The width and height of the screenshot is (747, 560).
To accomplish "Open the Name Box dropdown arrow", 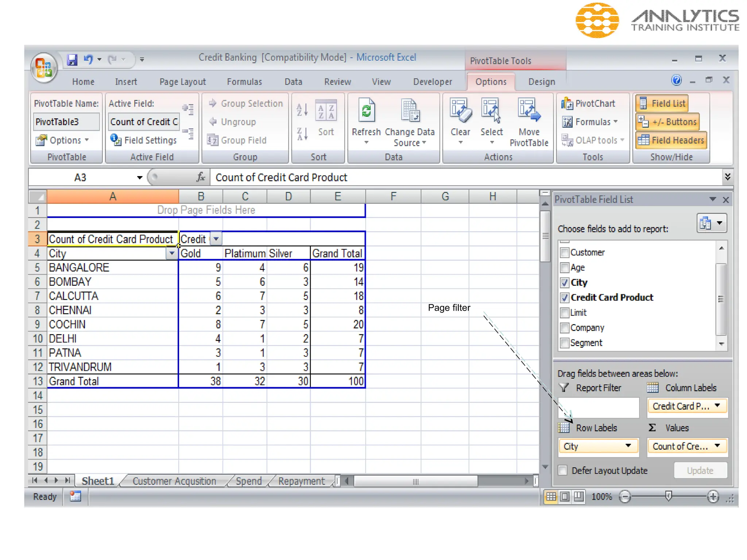I will (139, 178).
